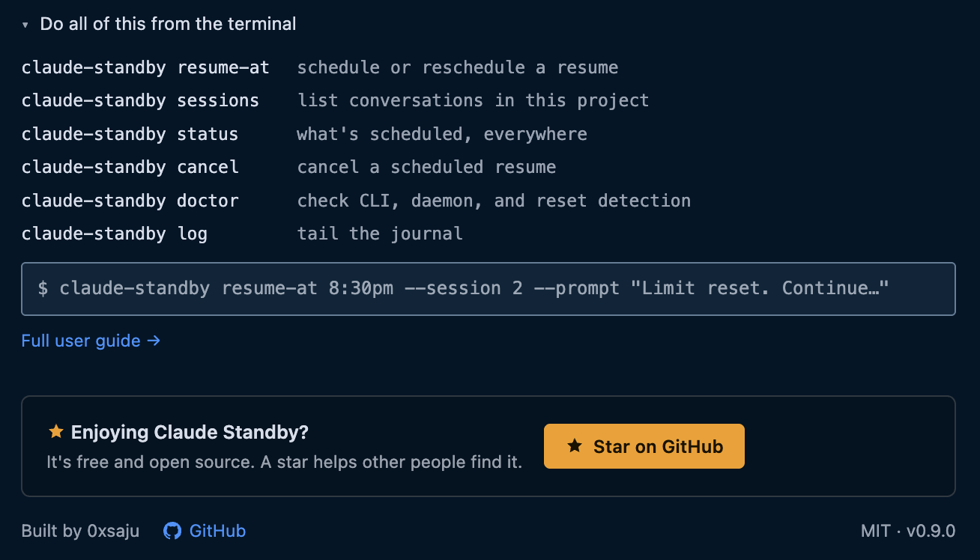Click the orange star beside "Enjoying Claude Standby?"
Viewport: 980px width, 560px height.
[55, 432]
